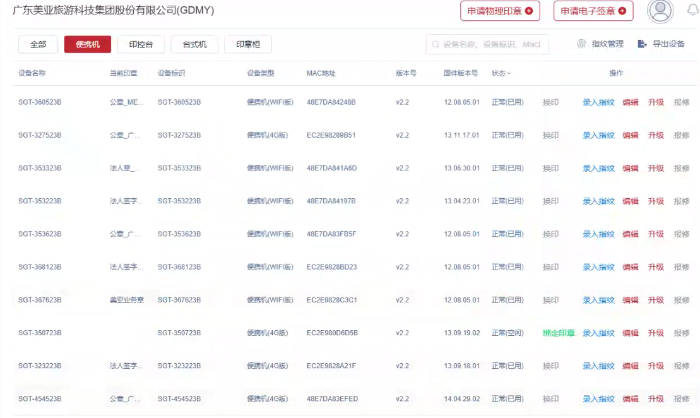Switch to the 印控台 tab
700x418 pixels.
pos(141,45)
